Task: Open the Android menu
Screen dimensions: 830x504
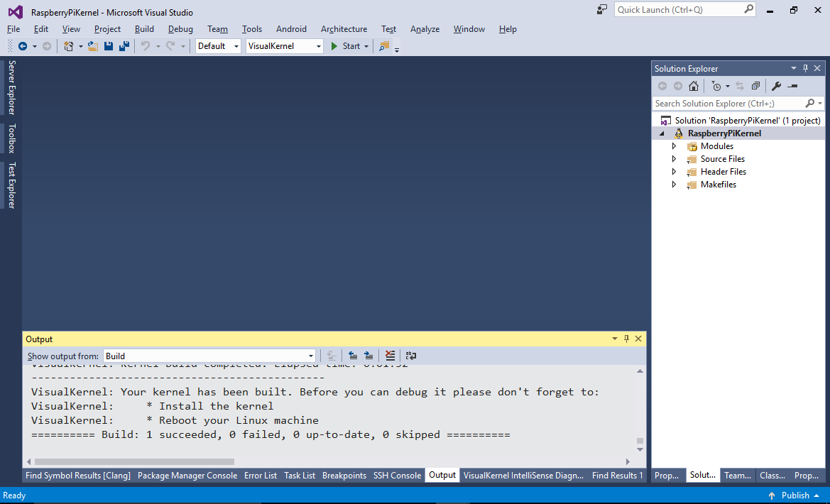Action: pyautogui.click(x=291, y=29)
